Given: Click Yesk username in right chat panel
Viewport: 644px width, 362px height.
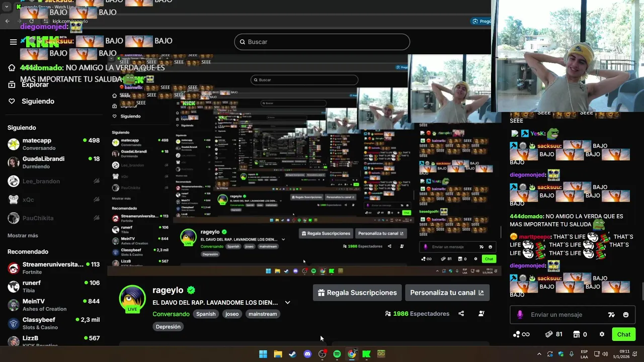Looking at the screenshot, I should 537,134.
